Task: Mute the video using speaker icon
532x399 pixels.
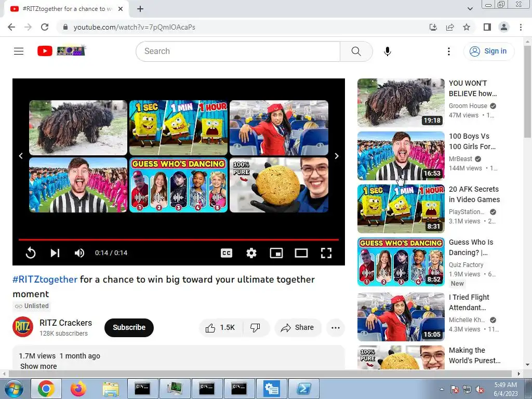Action: coord(79,253)
